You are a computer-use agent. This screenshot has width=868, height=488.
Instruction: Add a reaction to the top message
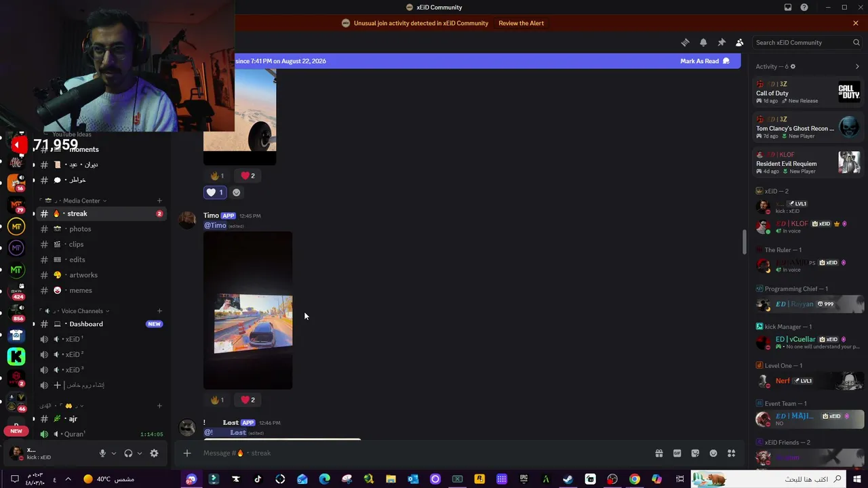[236, 192]
